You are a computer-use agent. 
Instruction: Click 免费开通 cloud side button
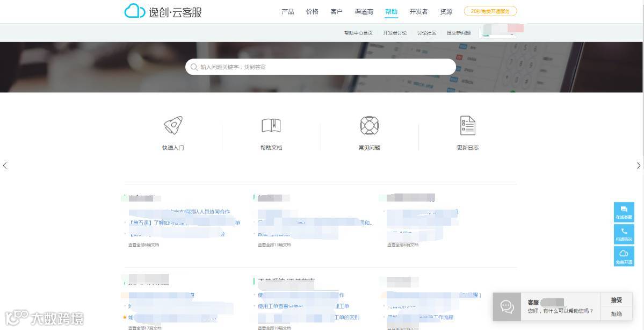click(x=624, y=256)
